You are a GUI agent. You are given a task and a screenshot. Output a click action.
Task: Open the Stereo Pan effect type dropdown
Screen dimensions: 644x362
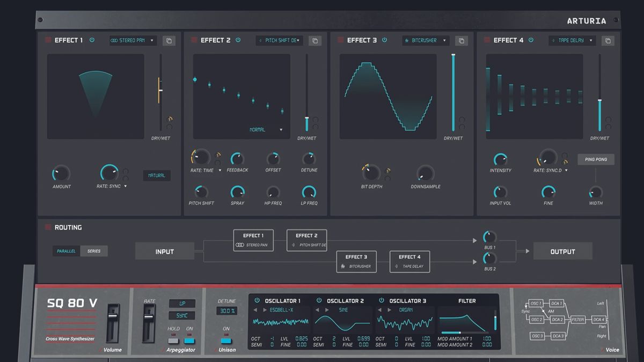coord(133,40)
